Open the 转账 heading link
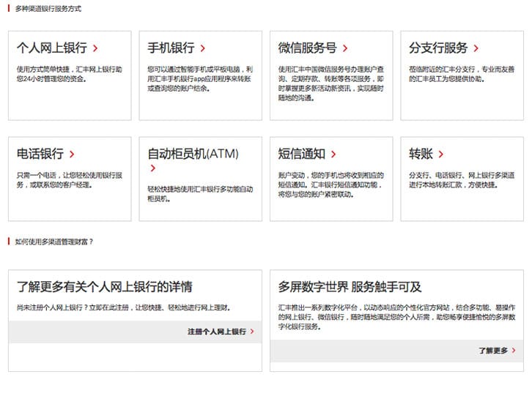The width and height of the screenshot is (532, 399). (421, 154)
